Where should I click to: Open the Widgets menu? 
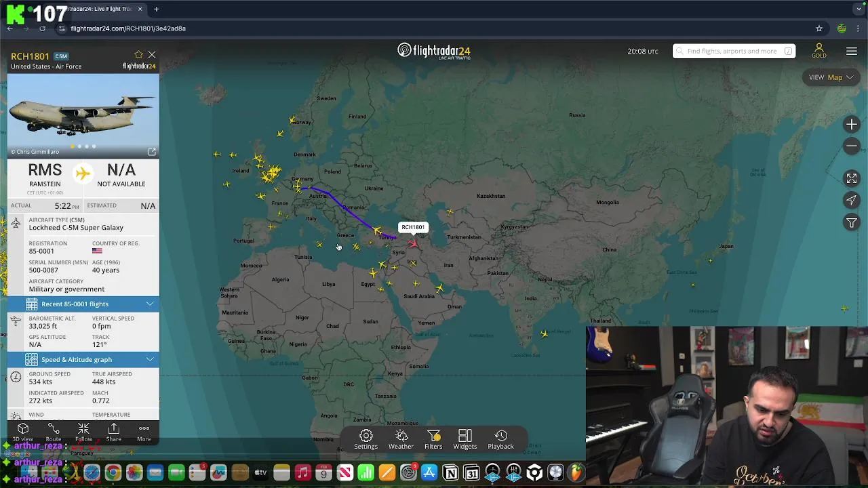click(x=465, y=439)
